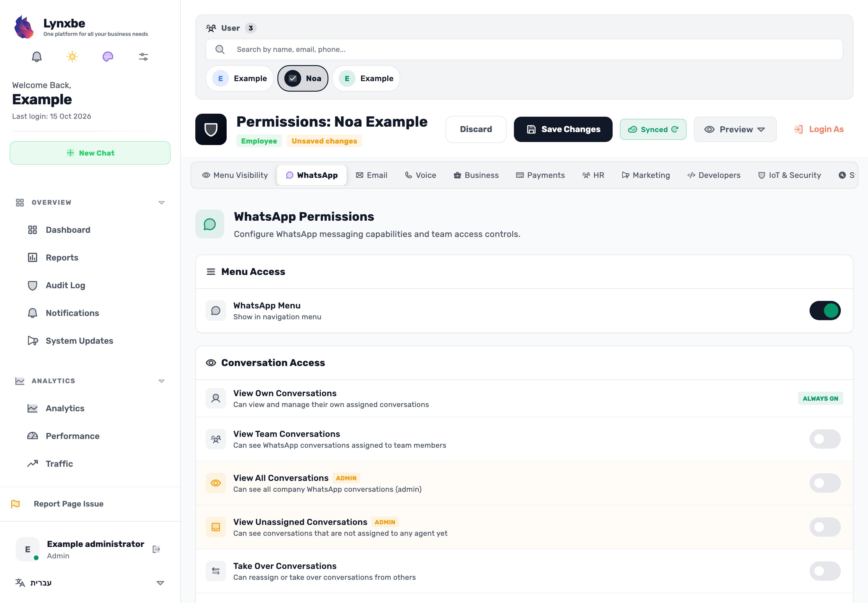Open the Payments tab
The height and width of the screenshot is (603, 868).
540,175
